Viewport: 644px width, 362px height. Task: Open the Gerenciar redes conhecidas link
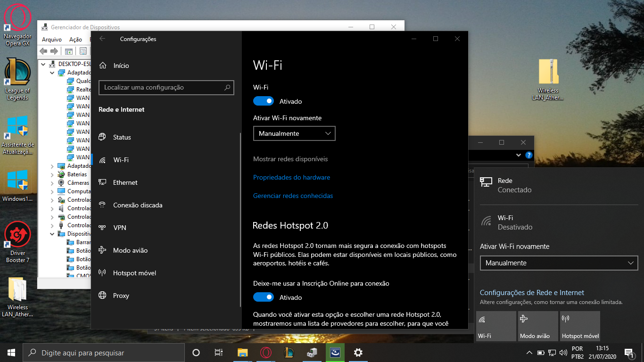[293, 196]
